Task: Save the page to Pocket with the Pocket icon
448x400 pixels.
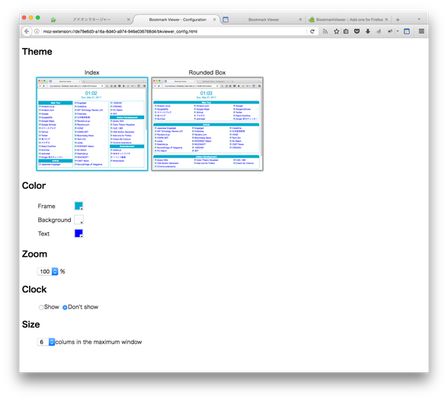Action: tap(357, 31)
